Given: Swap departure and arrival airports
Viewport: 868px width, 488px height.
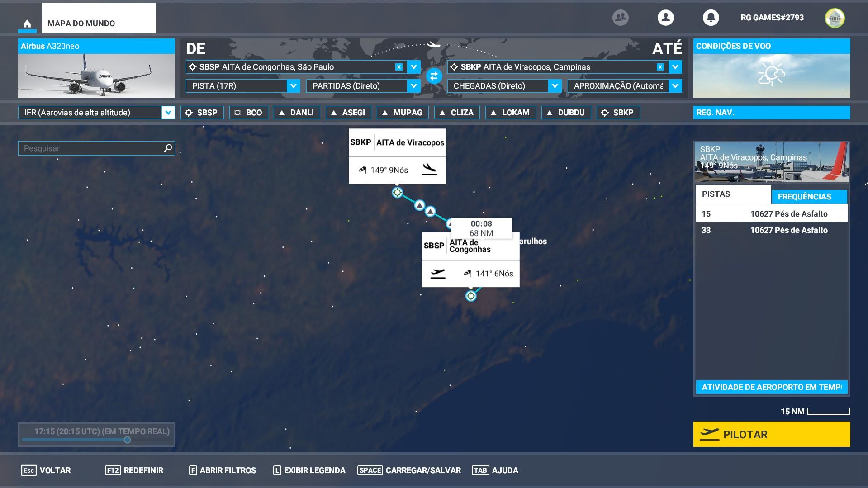Looking at the screenshot, I should [434, 76].
